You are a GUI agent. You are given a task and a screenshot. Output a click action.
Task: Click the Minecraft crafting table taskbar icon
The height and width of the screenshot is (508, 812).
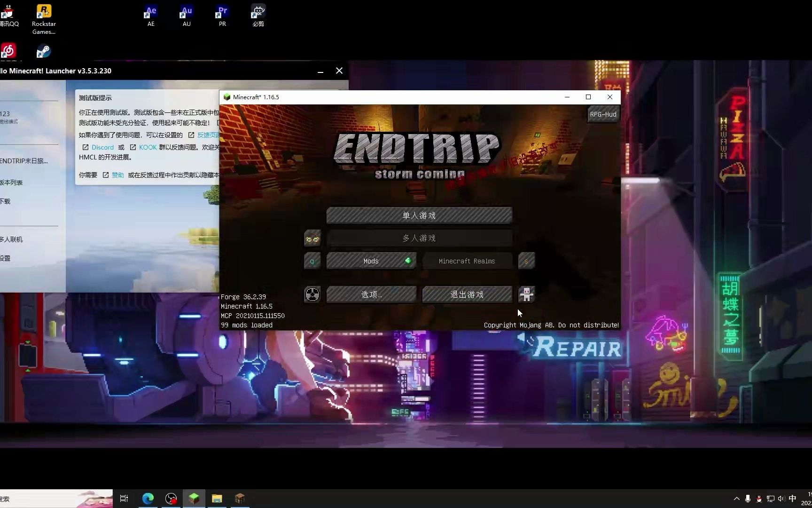pos(240,499)
